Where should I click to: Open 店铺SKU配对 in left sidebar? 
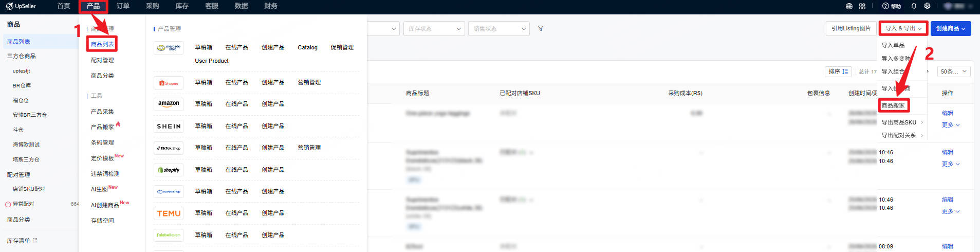click(x=29, y=189)
